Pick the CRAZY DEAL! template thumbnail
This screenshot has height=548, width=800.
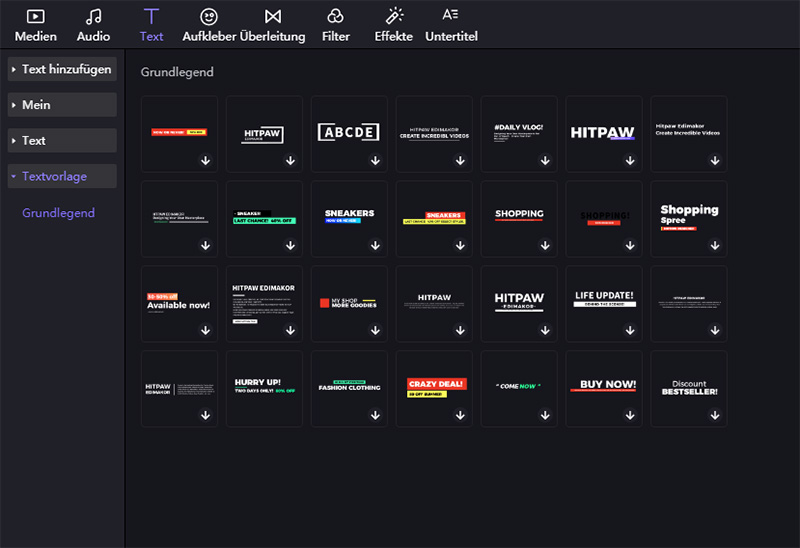coord(434,388)
